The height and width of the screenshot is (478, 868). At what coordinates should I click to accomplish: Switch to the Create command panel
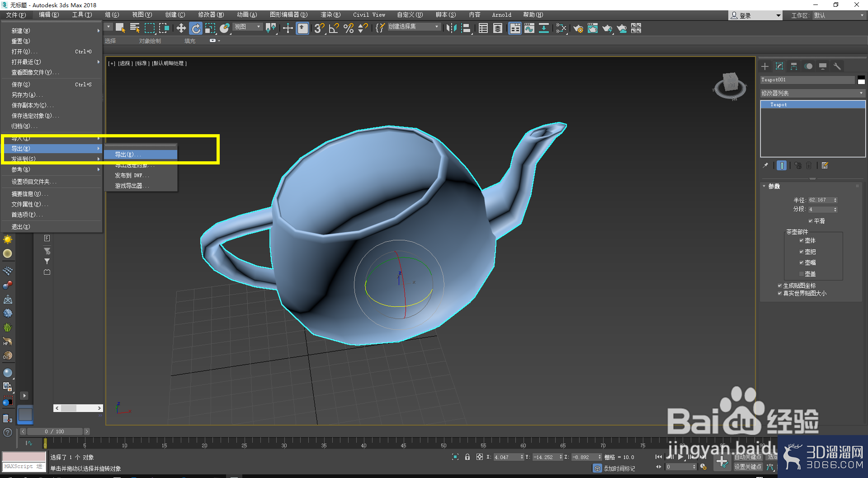click(765, 66)
